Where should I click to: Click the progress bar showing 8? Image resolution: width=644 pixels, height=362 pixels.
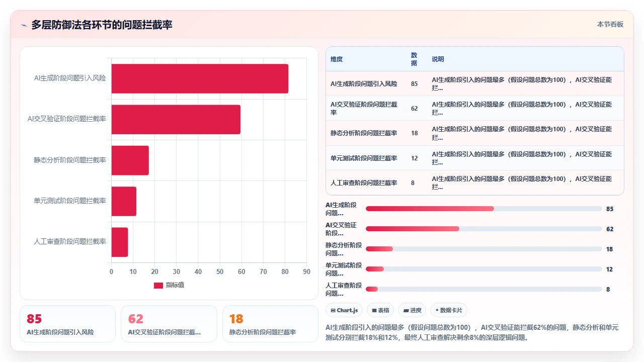click(x=484, y=289)
